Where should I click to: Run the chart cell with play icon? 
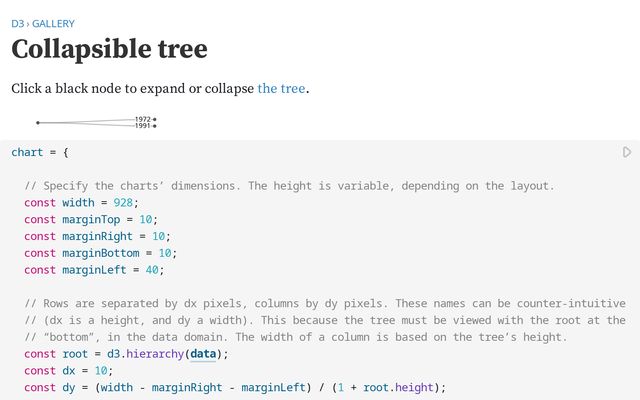point(627,152)
